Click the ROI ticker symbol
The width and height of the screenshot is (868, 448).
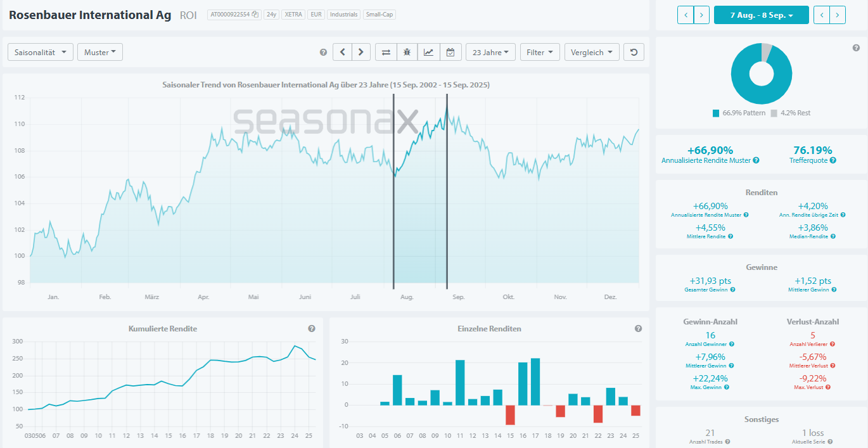188,15
